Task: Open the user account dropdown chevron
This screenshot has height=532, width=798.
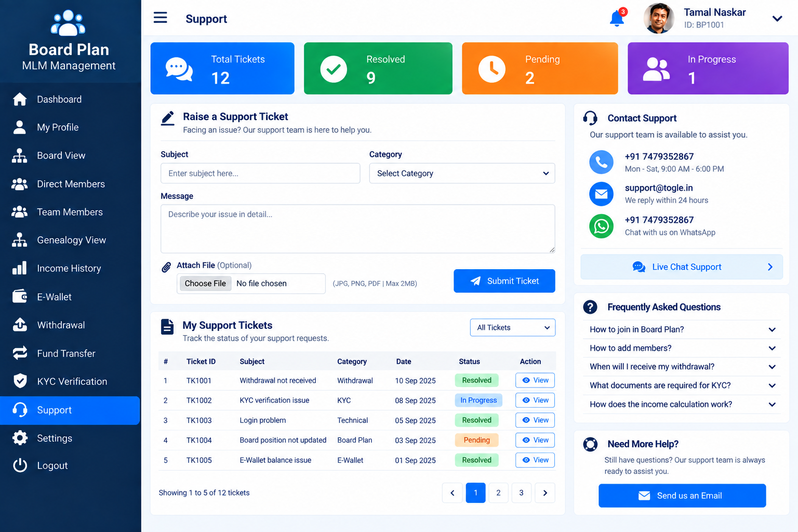Action: (777, 19)
